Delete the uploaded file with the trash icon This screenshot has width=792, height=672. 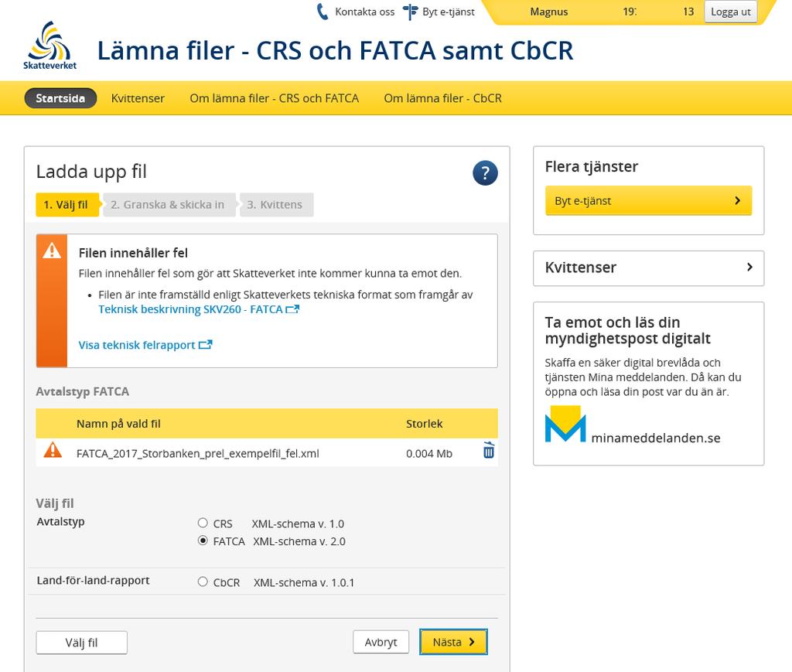point(489,450)
